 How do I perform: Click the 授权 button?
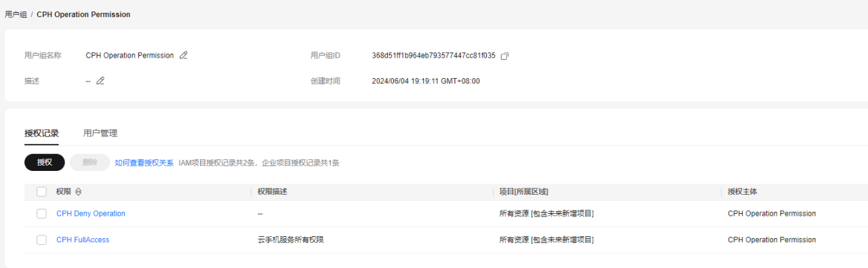45,163
